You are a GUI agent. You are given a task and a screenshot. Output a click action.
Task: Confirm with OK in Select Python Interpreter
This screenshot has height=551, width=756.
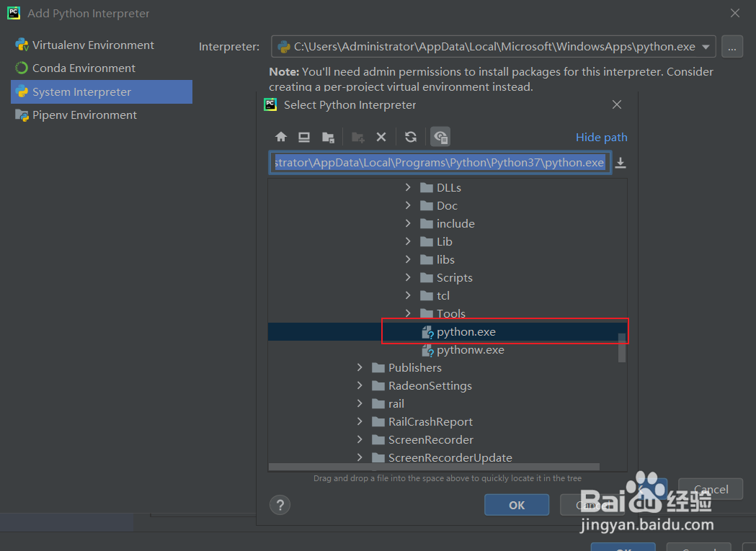[517, 505]
